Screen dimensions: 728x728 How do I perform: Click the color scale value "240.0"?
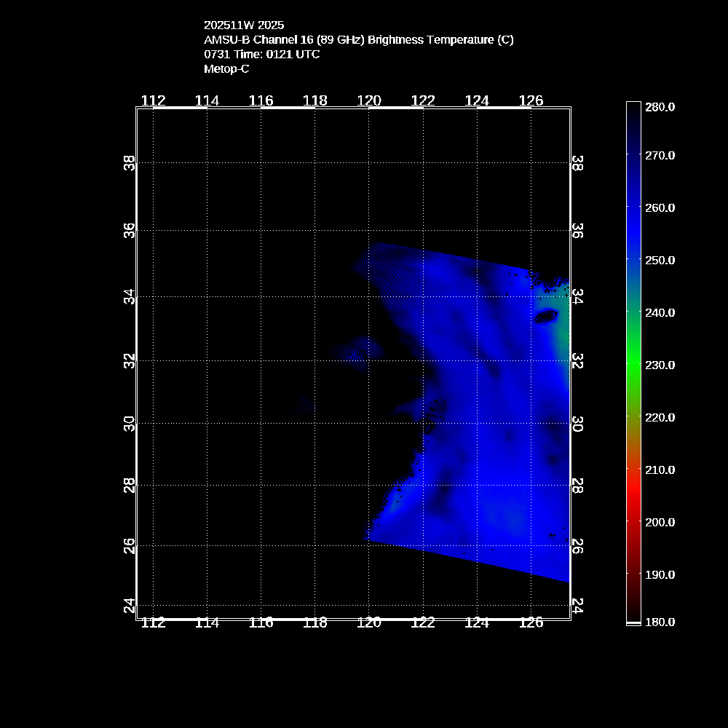660,313
